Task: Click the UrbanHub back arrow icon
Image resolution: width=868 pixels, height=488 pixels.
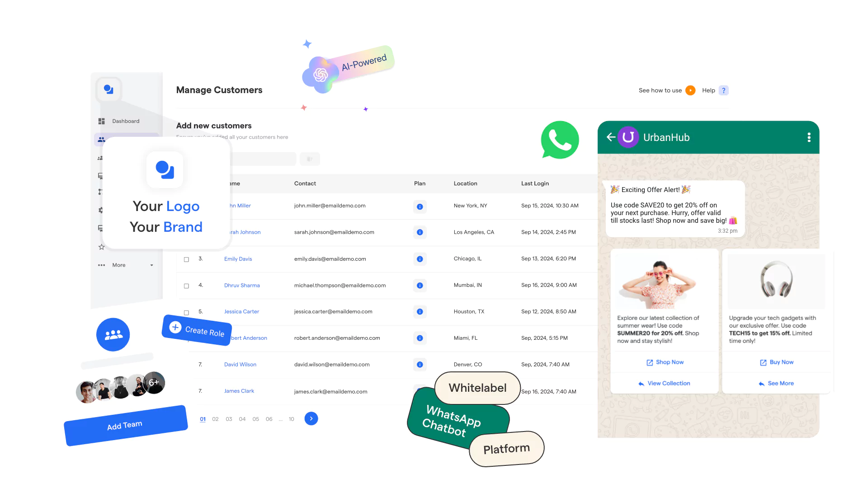Action: 612,137
